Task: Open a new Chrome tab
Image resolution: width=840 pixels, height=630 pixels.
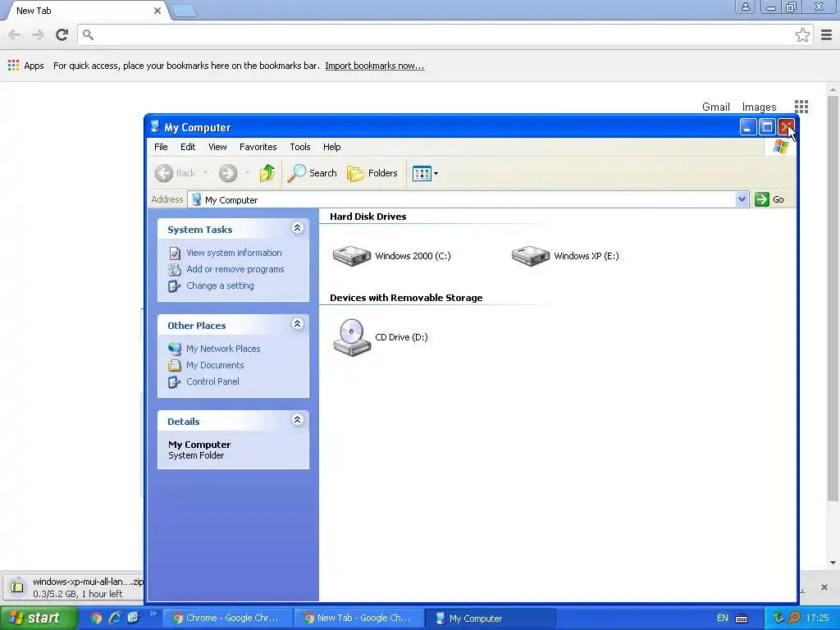Action: point(184,11)
